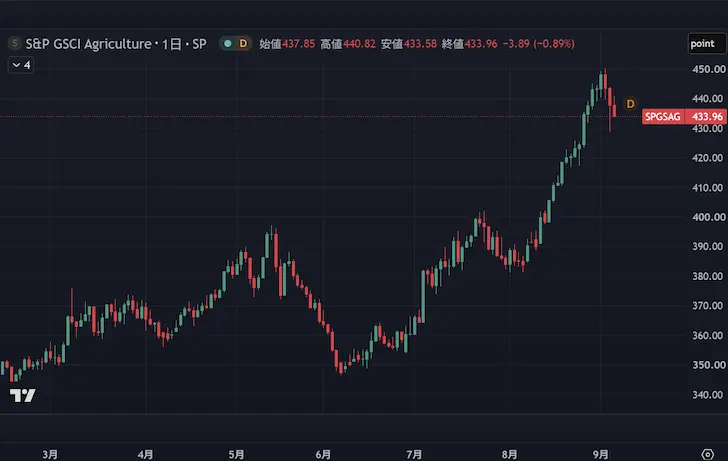This screenshot has width=728, height=461.
Task: Click the orange D dividend marker on chart
Action: 630,104
